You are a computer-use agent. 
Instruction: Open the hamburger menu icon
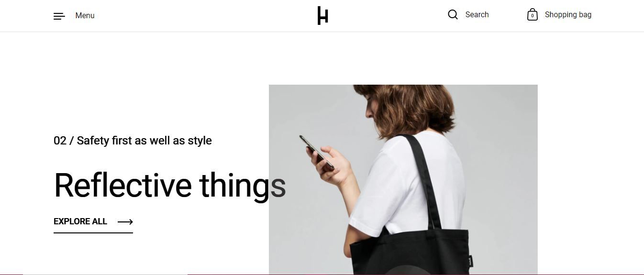[59, 16]
